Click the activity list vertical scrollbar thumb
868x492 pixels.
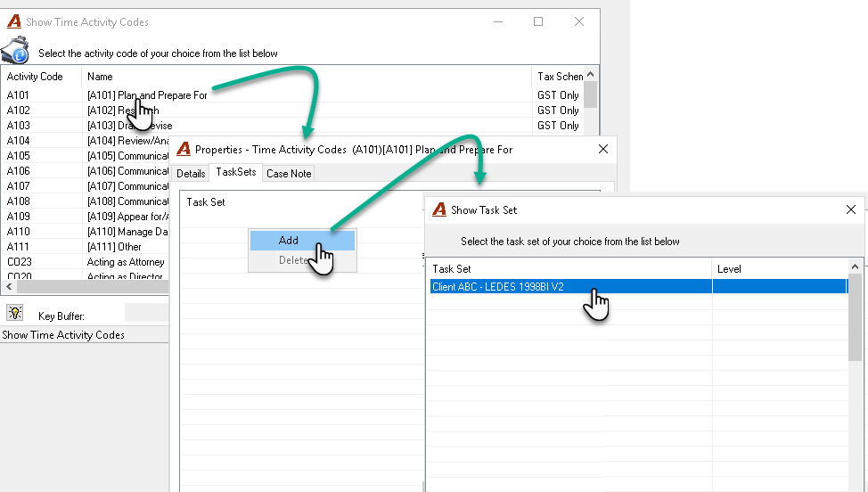591,94
